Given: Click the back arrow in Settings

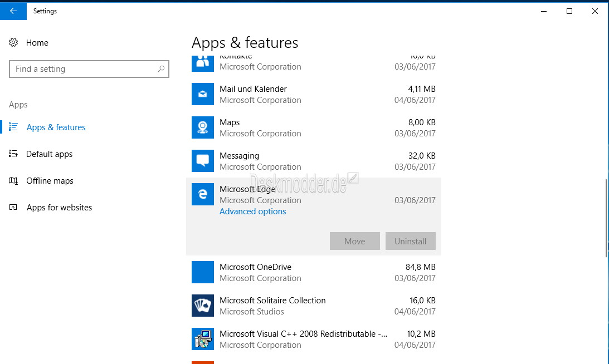Looking at the screenshot, I should pyautogui.click(x=13, y=11).
